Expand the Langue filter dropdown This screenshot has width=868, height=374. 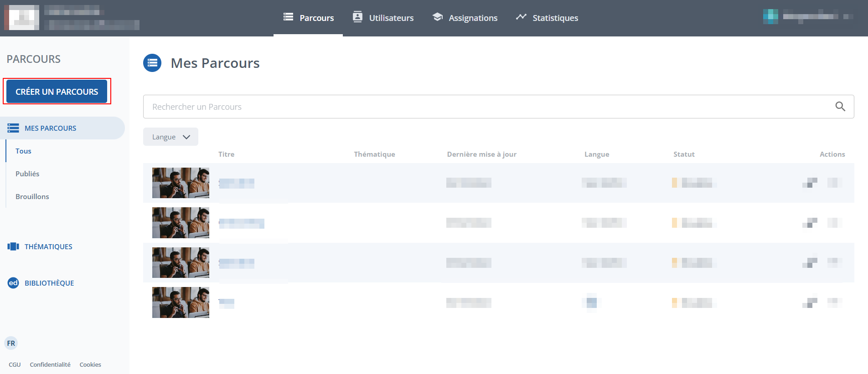(170, 137)
